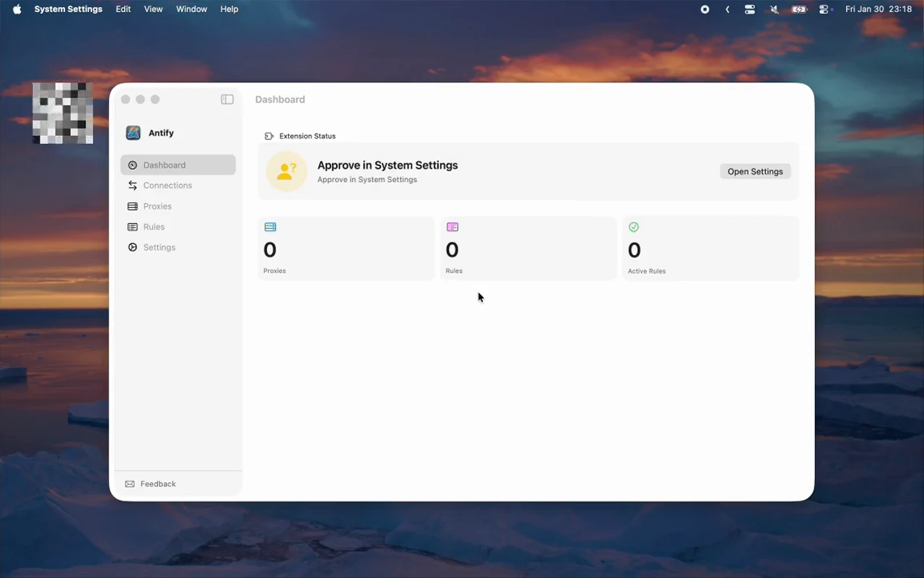924x578 pixels.
Task: Click the Open Settings button
Action: (755, 171)
